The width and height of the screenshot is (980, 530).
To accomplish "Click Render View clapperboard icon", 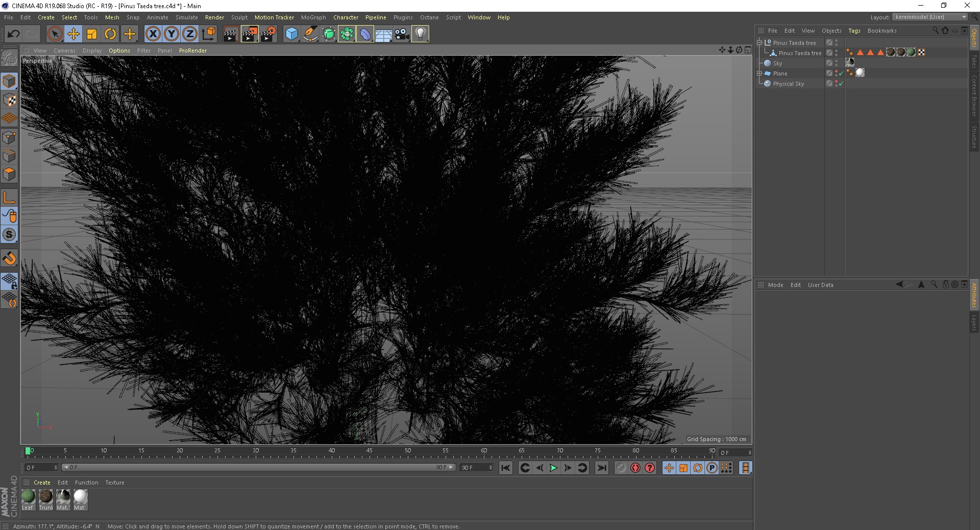I will (x=231, y=34).
